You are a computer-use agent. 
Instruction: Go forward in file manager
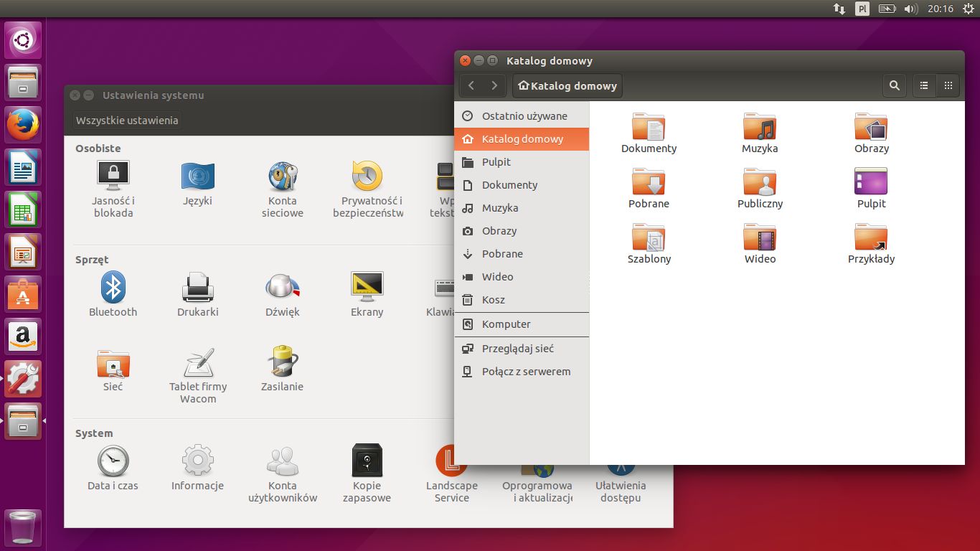coord(494,85)
